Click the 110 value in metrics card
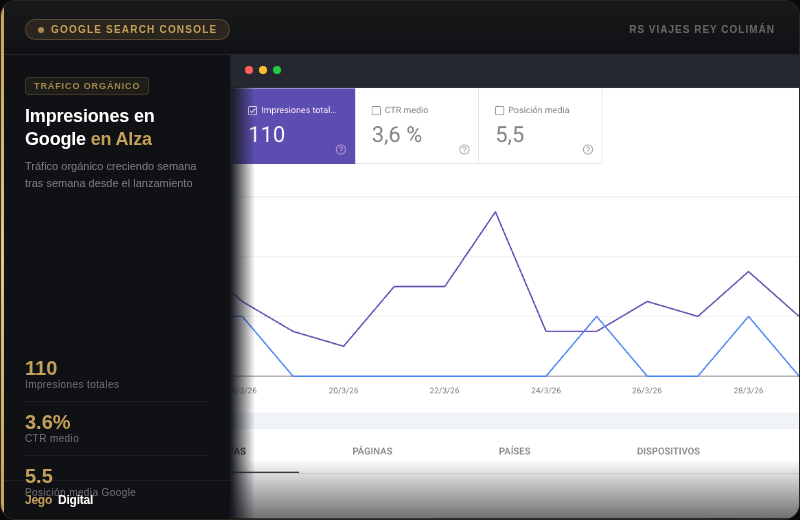This screenshot has width=800, height=520. click(267, 135)
